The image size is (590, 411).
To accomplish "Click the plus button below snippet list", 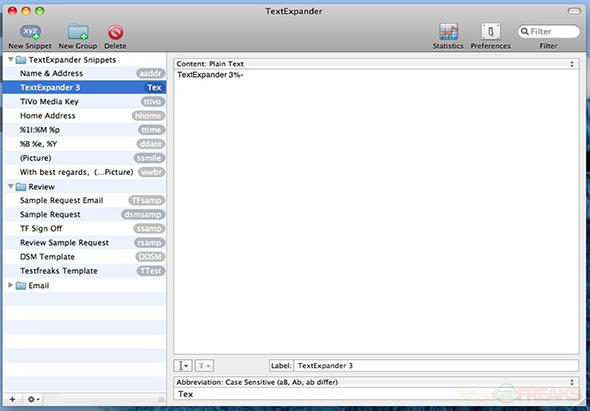I will pos(12,399).
